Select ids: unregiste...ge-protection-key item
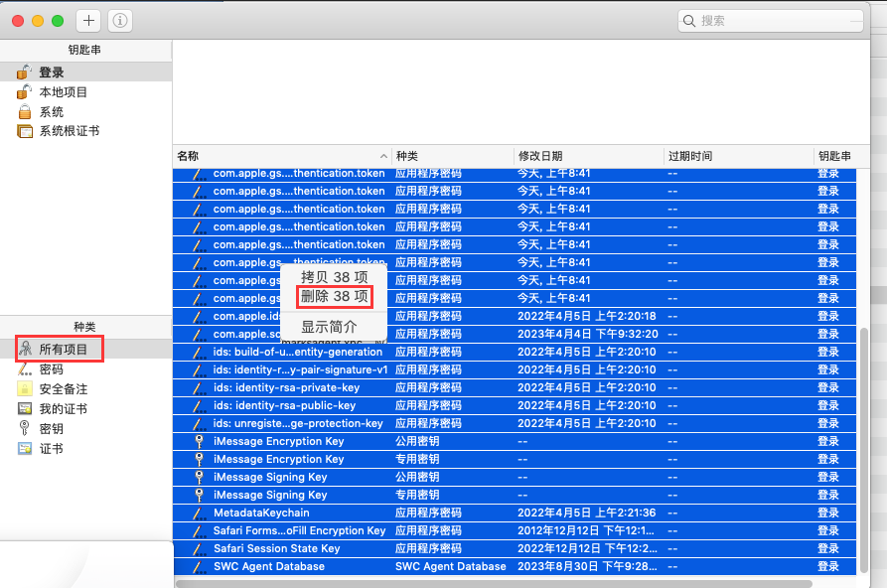 [x=298, y=423]
